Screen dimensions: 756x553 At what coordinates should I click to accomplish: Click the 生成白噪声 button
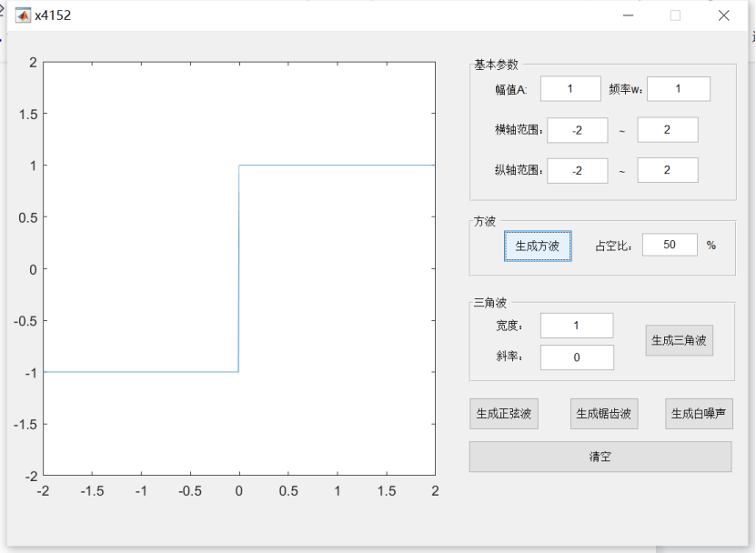click(699, 414)
